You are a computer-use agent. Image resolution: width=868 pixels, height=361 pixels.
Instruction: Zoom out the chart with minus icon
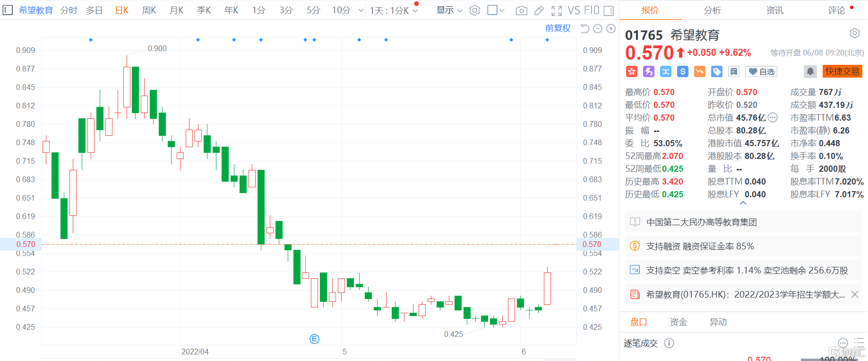pyautogui.click(x=598, y=29)
